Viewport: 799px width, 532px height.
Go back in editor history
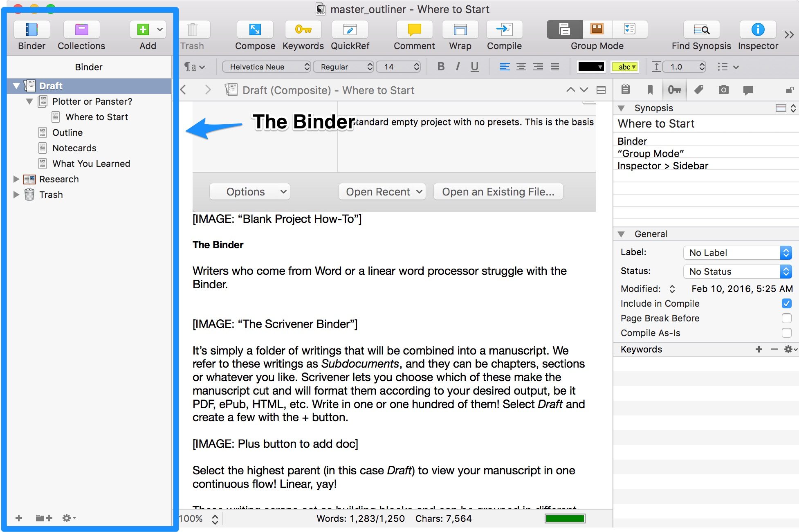183,90
